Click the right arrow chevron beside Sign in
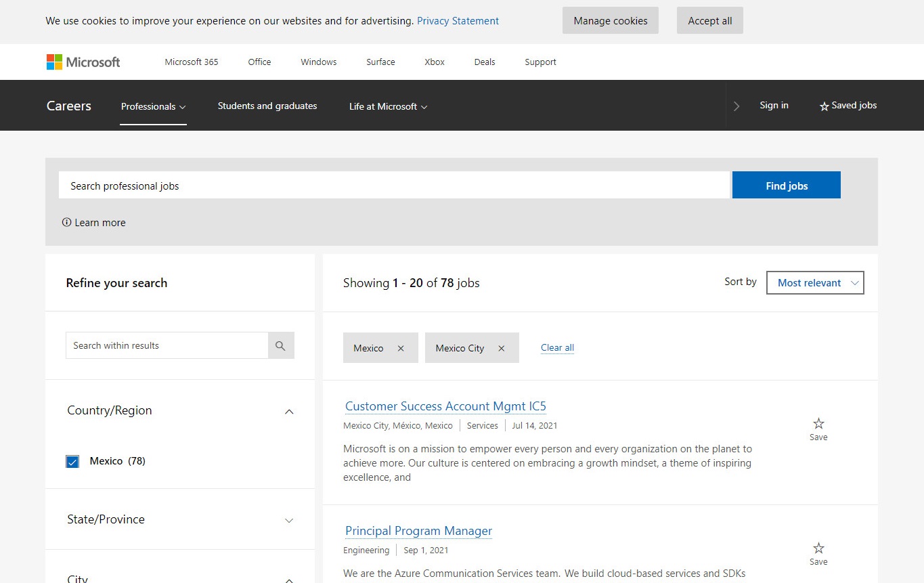This screenshot has height=583, width=924. (x=736, y=106)
